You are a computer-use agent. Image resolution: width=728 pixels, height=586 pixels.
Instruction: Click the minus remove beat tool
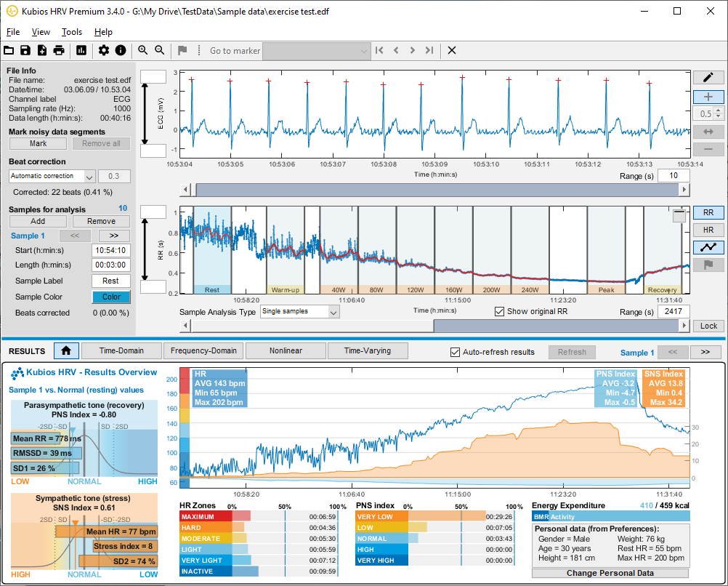708,149
